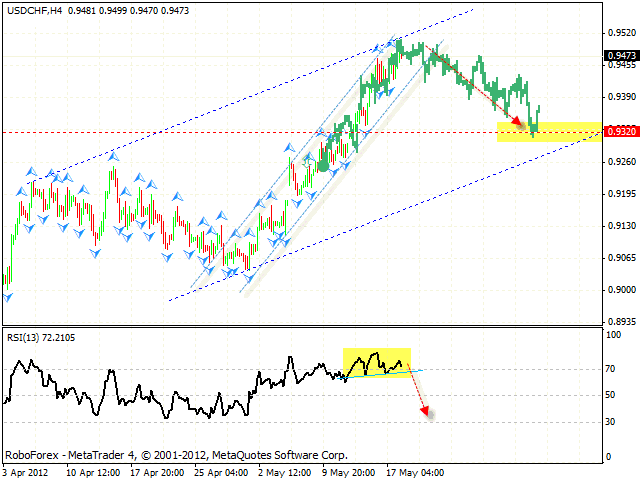The width and height of the screenshot is (640, 480).
Task: Select the red arrowhead in the price chart
Action: pyautogui.click(x=517, y=122)
